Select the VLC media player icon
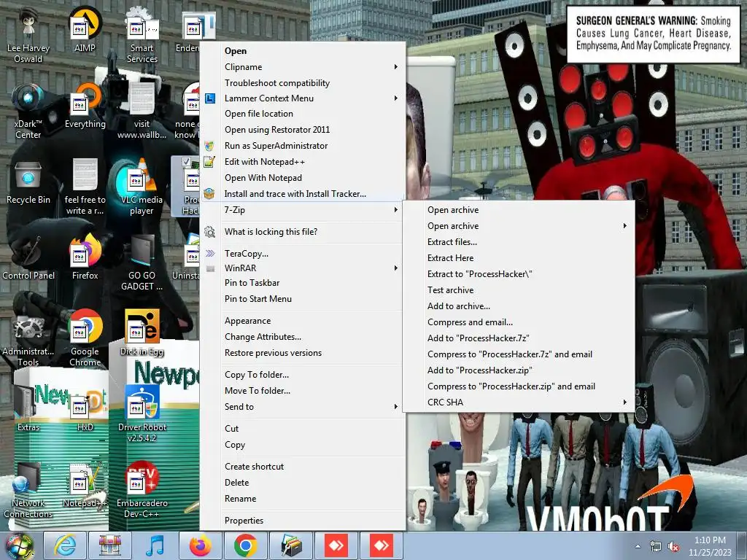 tap(142, 187)
